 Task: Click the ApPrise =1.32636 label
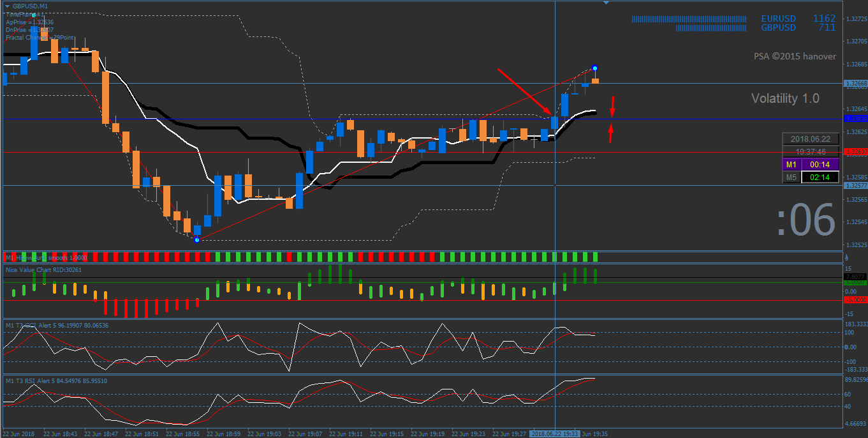(x=29, y=22)
